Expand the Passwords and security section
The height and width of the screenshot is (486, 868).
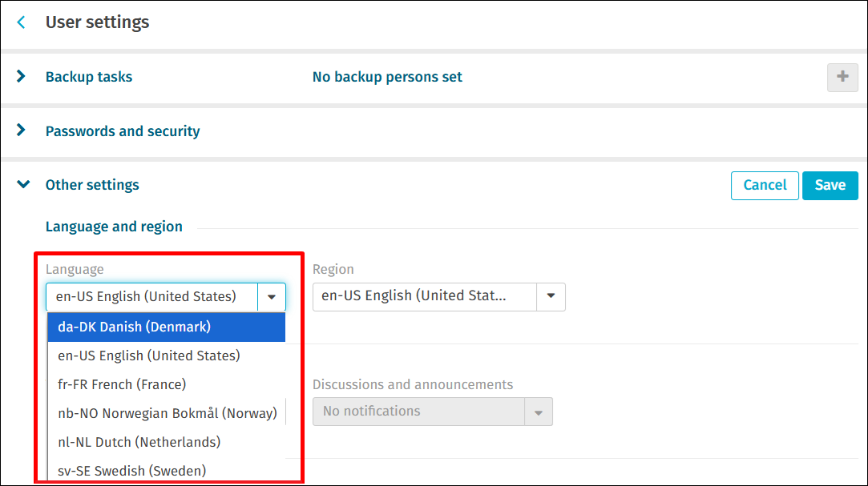21,131
